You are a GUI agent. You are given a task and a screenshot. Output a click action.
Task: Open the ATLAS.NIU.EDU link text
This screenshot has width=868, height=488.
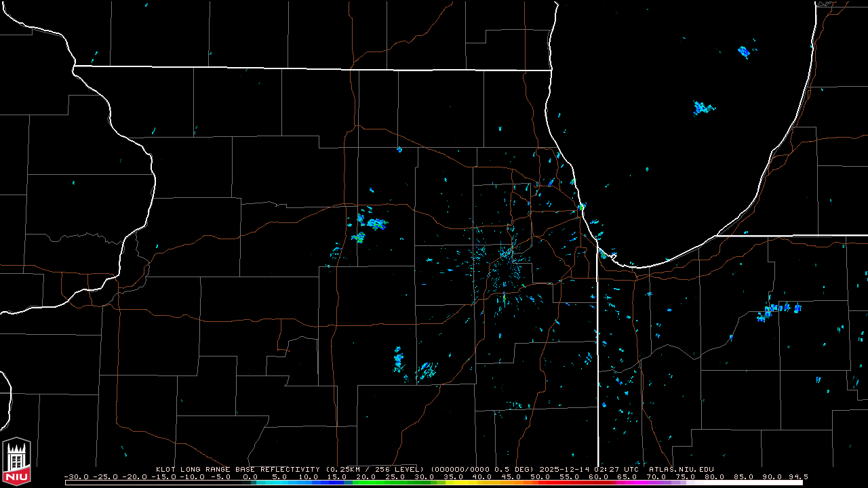(681, 469)
